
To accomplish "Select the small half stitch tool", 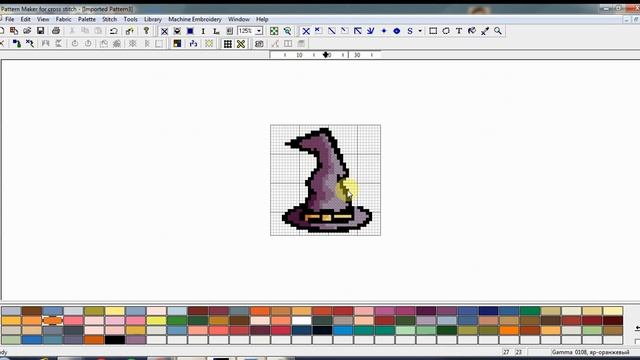I will tap(344, 31).
